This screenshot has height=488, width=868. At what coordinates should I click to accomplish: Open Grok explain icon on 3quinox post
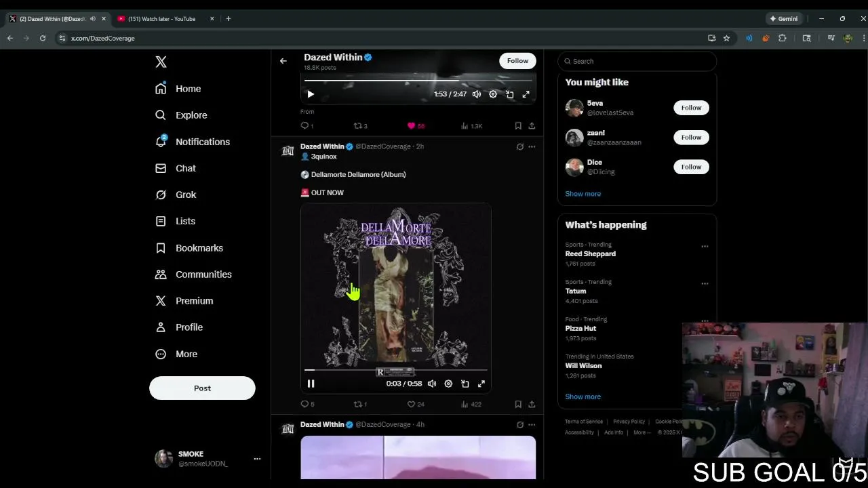tap(520, 146)
